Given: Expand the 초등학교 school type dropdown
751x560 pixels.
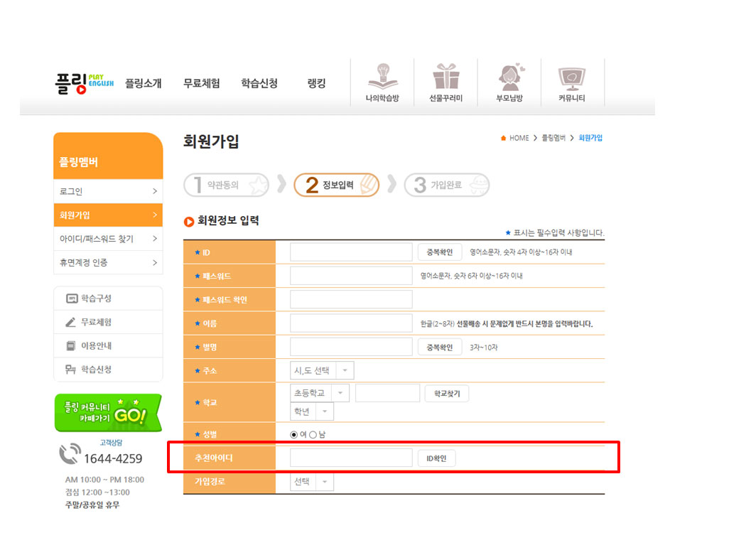Looking at the screenshot, I should [320, 393].
